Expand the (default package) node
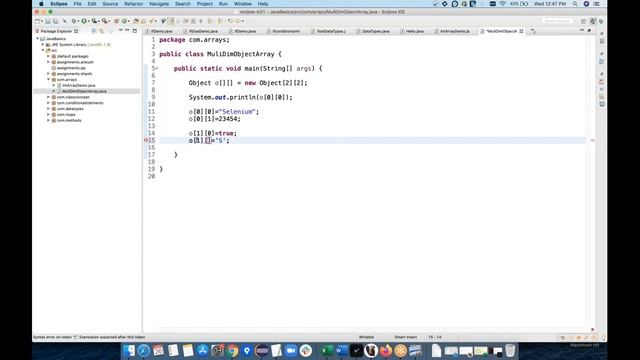The width and height of the screenshot is (640, 360). (x=49, y=56)
